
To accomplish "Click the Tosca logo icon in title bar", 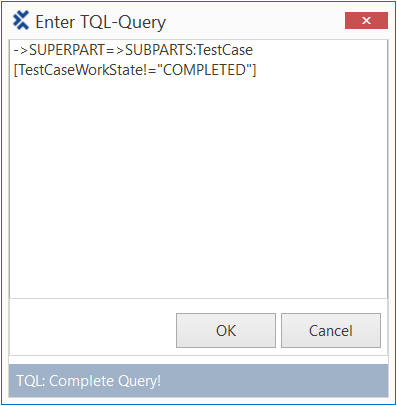I will point(21,21).
